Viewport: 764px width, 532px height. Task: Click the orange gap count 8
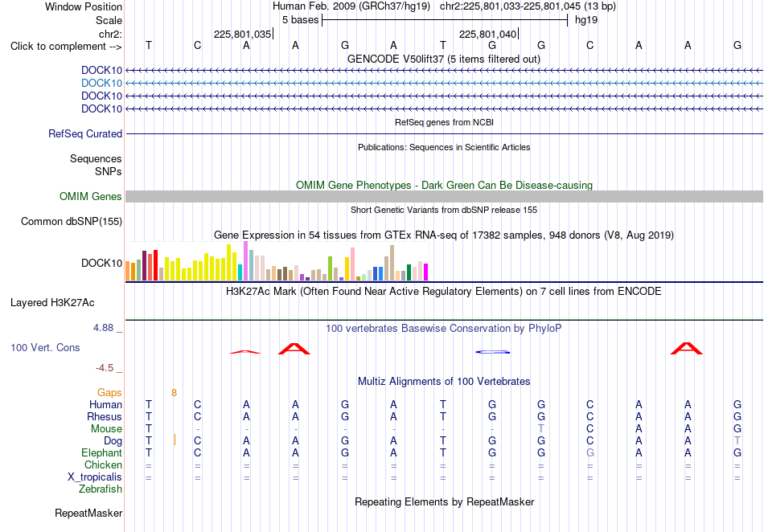point(174,393)
